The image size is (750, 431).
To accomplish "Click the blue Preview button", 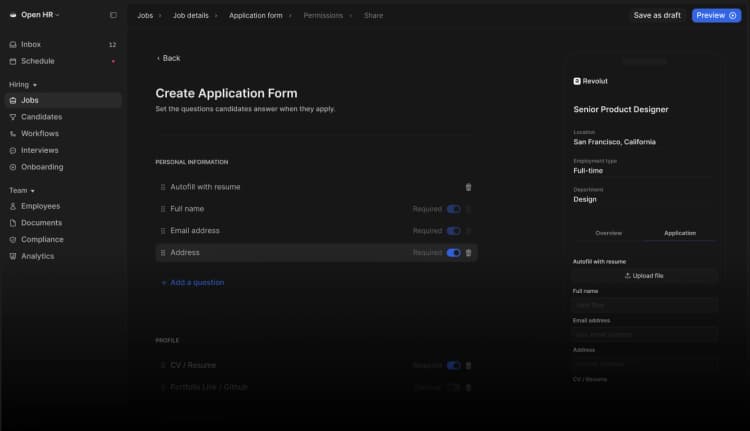I will coord(716,16).
